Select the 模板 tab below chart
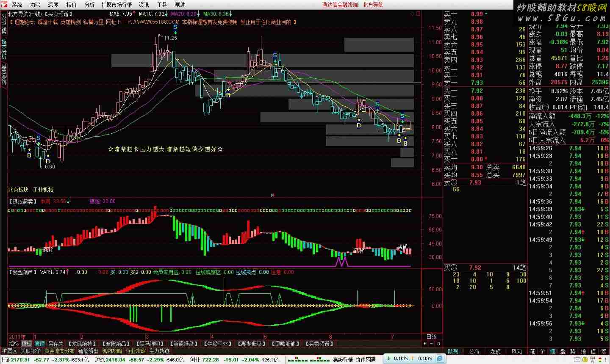This screenshot has height=364, width=610. pos(27,344)
